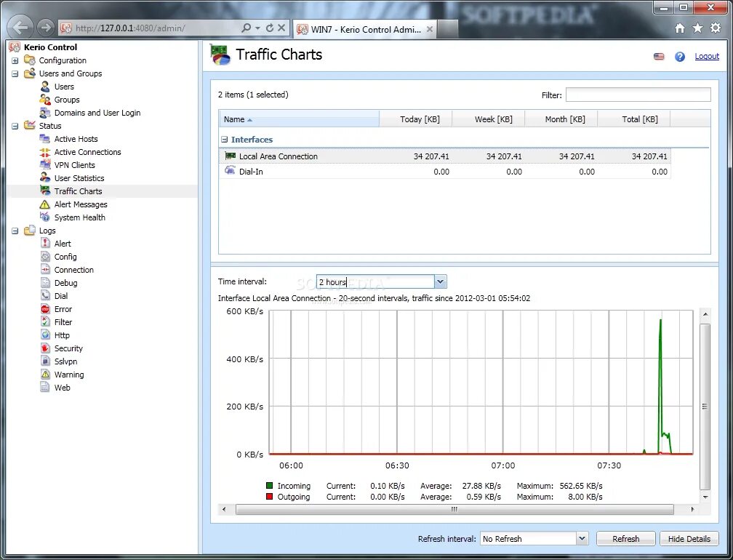The width and height of the screenshot is (733, 560).
Task: Click the browser address bar URL
Action: tap(130, 28)
